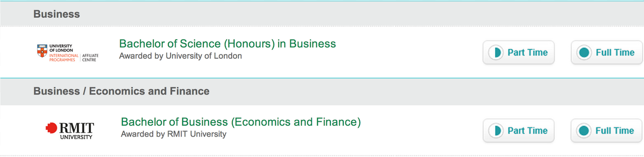Open Bachelor of Business (Economics and Finance) link
This screenshot has width=644, height=157.
(x=241, y=122)
